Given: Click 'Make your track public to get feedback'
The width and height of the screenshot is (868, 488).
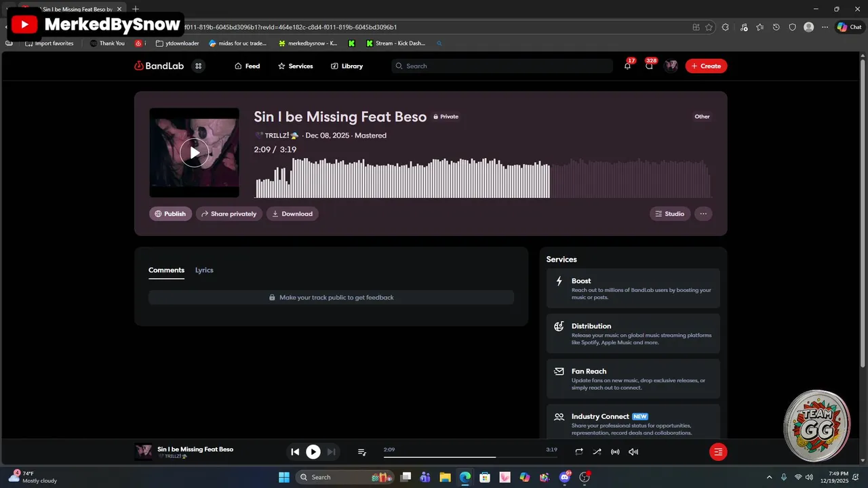Looking at the screenshot, I should pyautogui.click(x=331, y=298).
